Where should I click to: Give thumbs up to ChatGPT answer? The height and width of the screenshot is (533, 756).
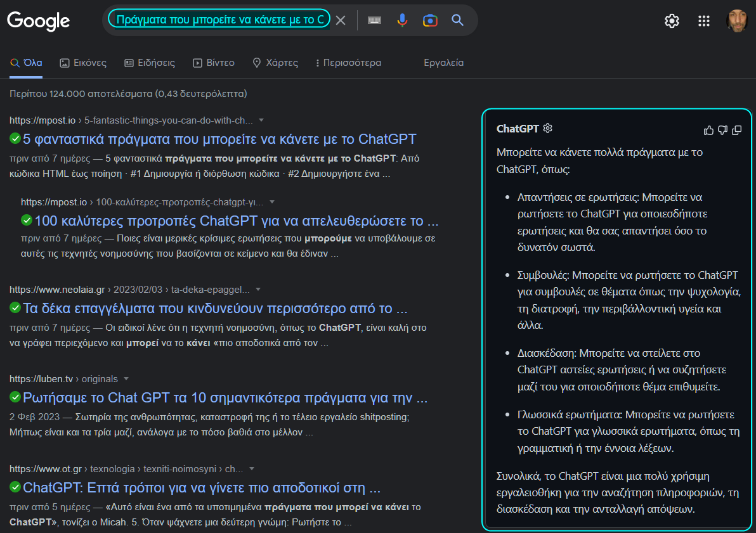pyautogui.click(x=708, y=130)
